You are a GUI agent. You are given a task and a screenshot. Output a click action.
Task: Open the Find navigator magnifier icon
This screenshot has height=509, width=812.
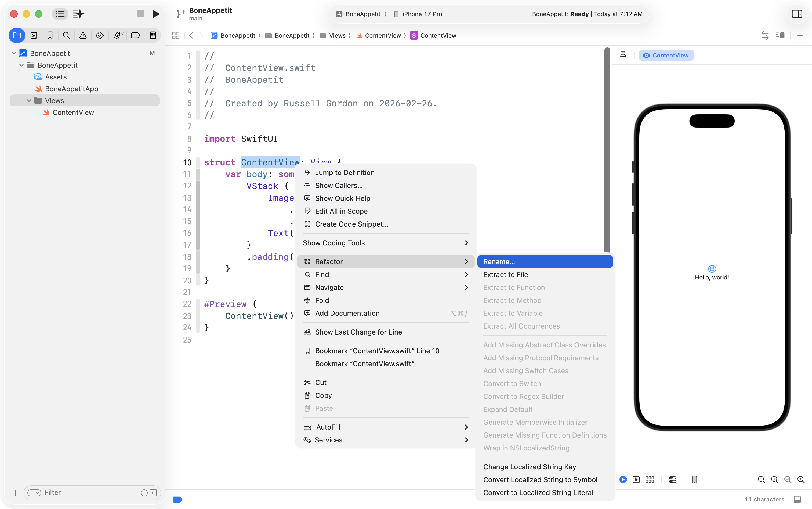(x=66, y=35)
